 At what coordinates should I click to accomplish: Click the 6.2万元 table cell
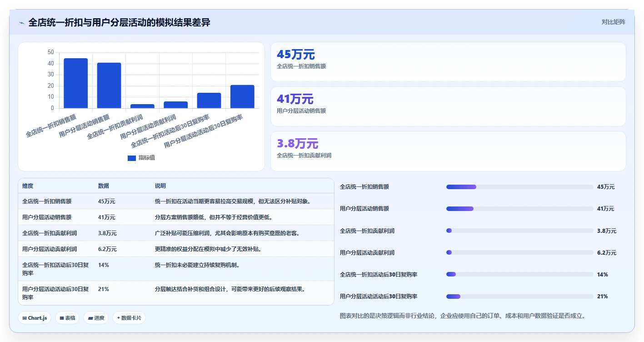tap(107, 249)
